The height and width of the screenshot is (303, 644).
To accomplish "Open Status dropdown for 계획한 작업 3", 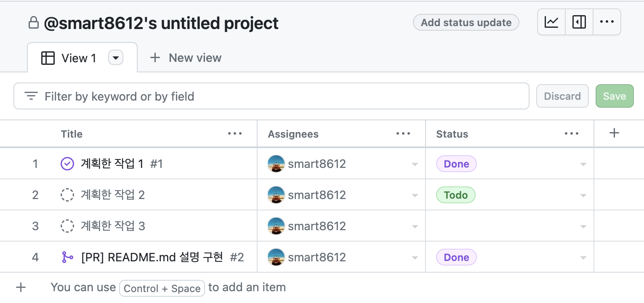I will coord(583,227).
